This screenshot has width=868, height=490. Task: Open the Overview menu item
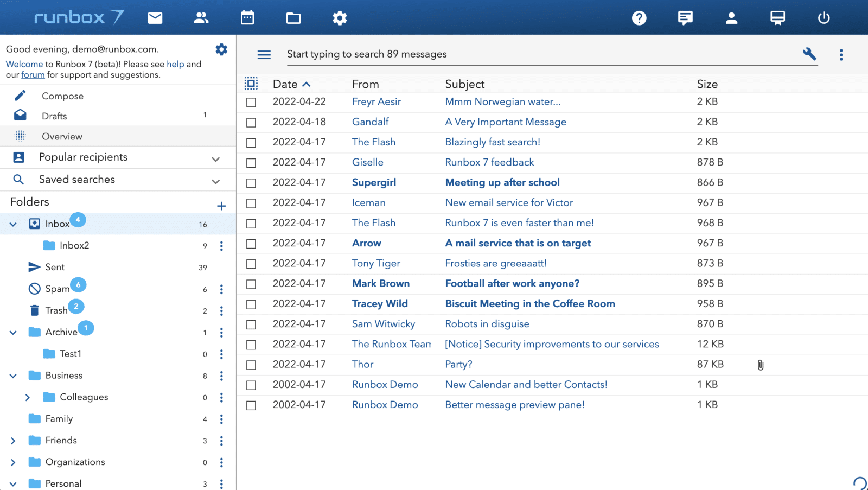62,136
